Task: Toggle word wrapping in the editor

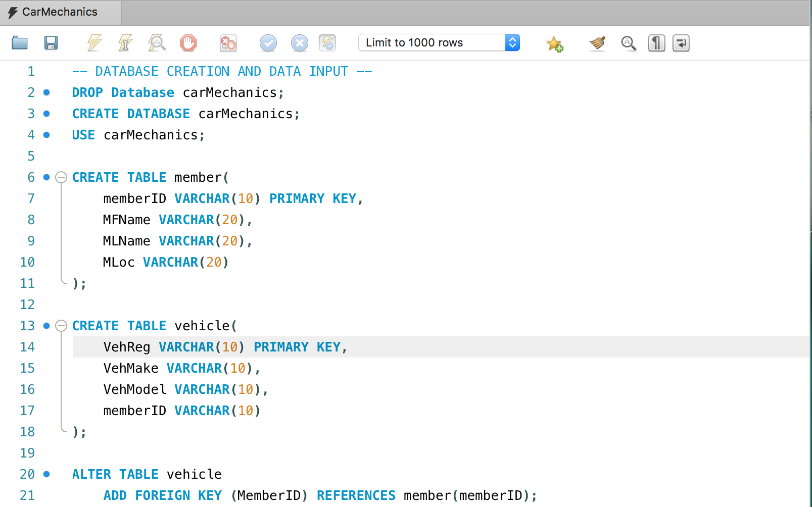Action: click(x=681, y=43)
